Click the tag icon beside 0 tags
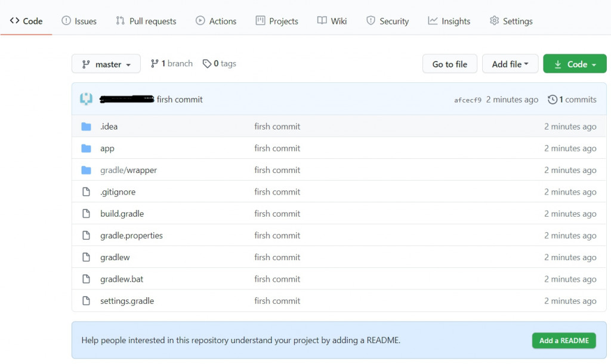The width and height of the screenshot is (611, 364). click(207, 63)
